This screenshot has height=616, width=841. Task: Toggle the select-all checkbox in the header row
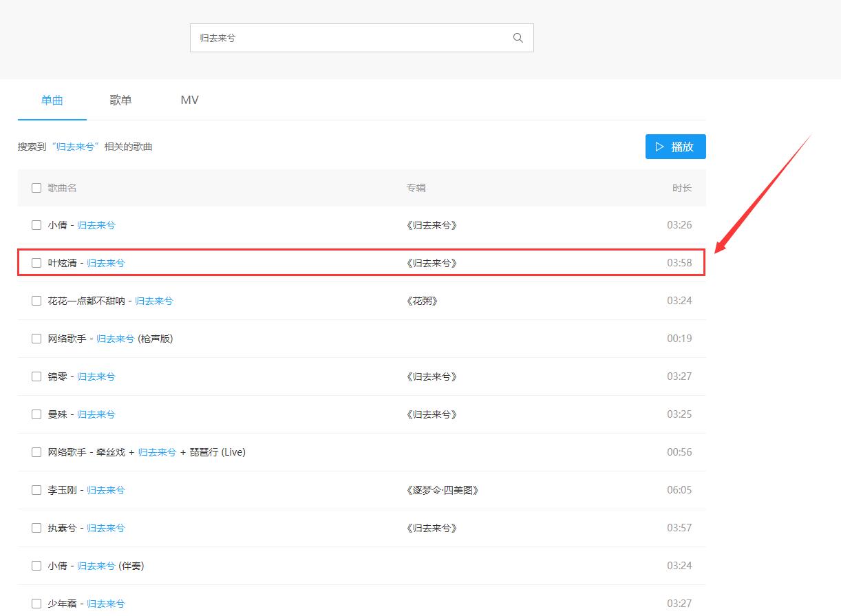click(36, 187)
